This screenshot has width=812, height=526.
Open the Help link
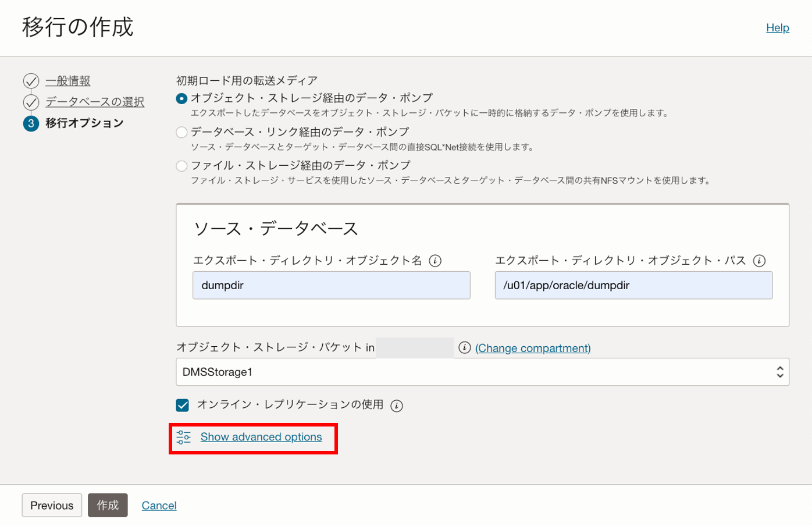coord(778,27)
